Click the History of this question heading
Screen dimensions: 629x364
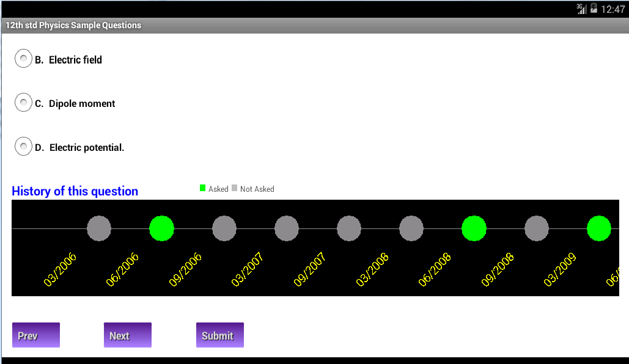(x=75, y=191)
